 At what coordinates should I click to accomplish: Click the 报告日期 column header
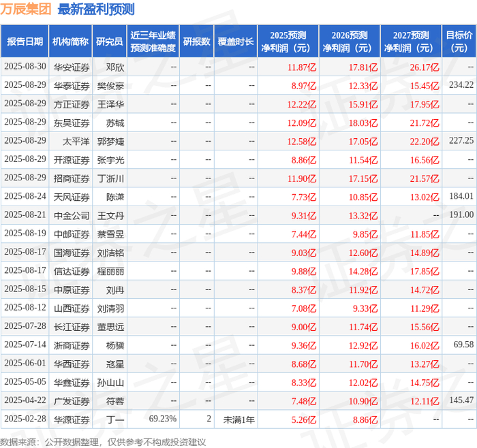pyautogui.click(x=25, y=42)
